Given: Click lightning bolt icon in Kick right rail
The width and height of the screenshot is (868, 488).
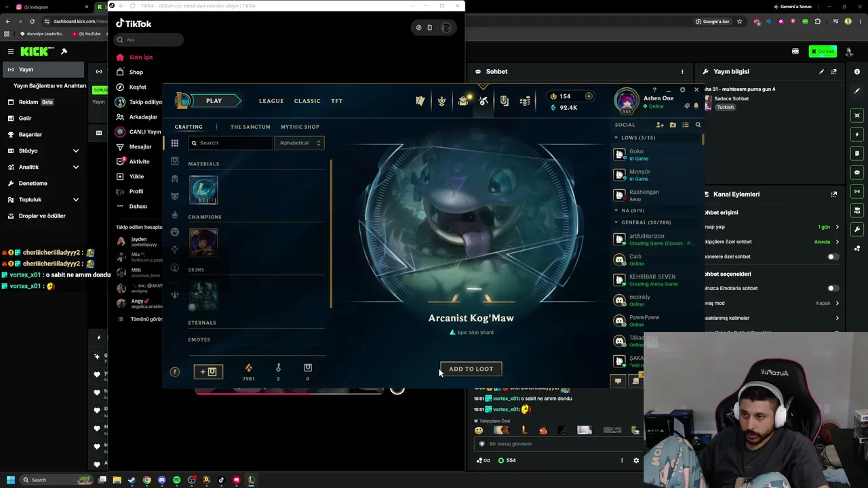Looking at the screenshot, I should pyautogui.click(x=857, y=134).
